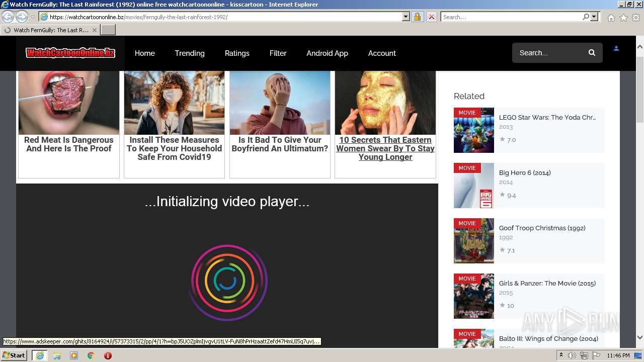Open the Filter menu item
This screenshot has width=644, height=362.
pyautogui.click(x=278, y=53)
